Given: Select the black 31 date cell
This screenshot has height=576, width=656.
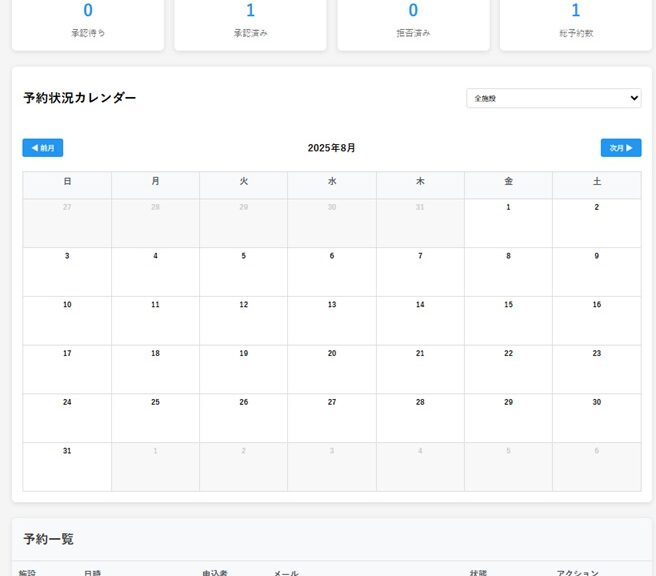Looking at the screenshot, I should [67, 467].
